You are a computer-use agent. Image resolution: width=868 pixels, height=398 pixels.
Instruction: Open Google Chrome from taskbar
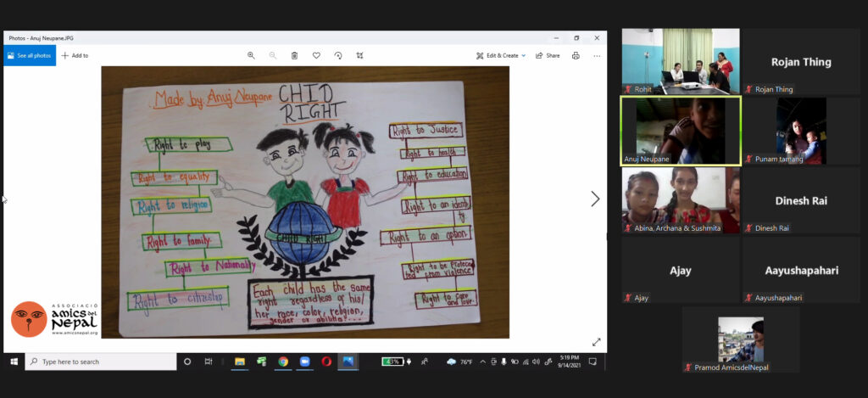[283, 362]
